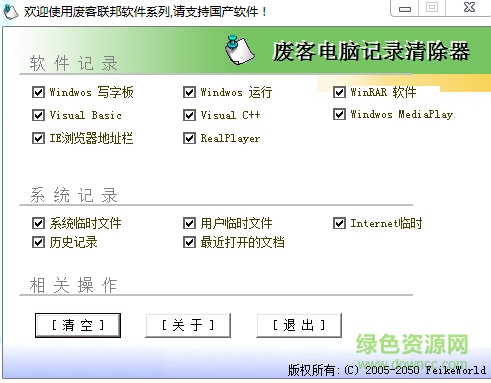Screen dimensions: 491x383
Task: Click the 废客电脑记录清除器 title text
Action: pos(371,51)
